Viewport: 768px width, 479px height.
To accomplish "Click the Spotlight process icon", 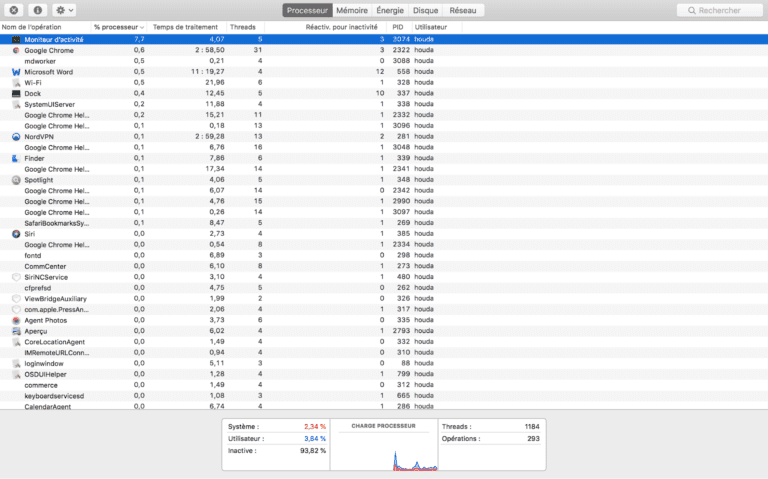I will click(16, 180).
